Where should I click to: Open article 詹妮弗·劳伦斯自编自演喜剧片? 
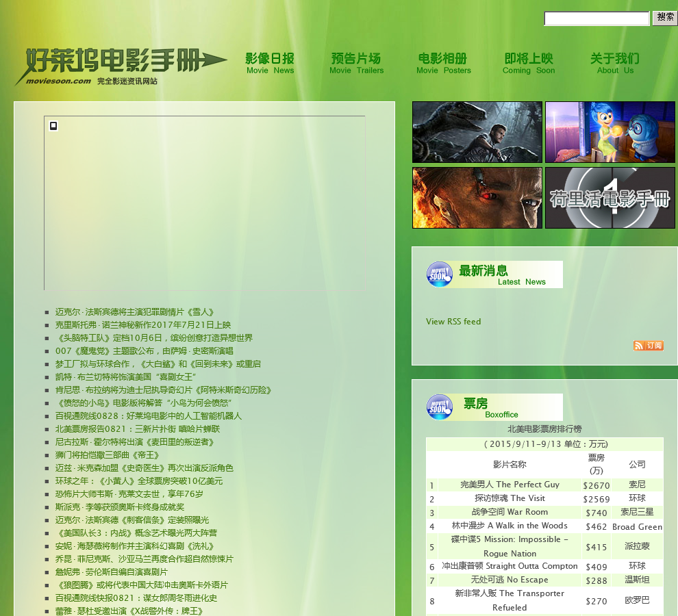pos(112,572)
